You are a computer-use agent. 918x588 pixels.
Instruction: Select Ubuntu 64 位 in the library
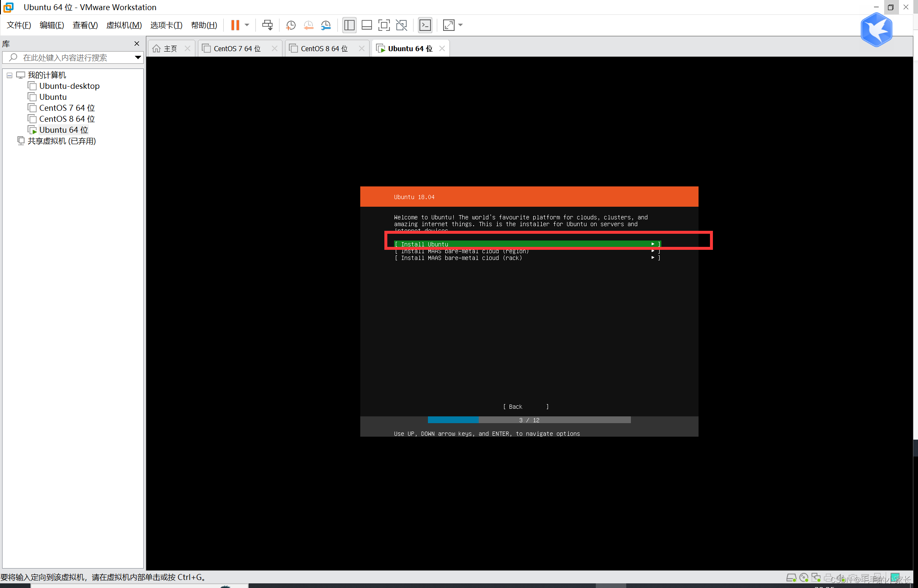click(x=63, y=130)
